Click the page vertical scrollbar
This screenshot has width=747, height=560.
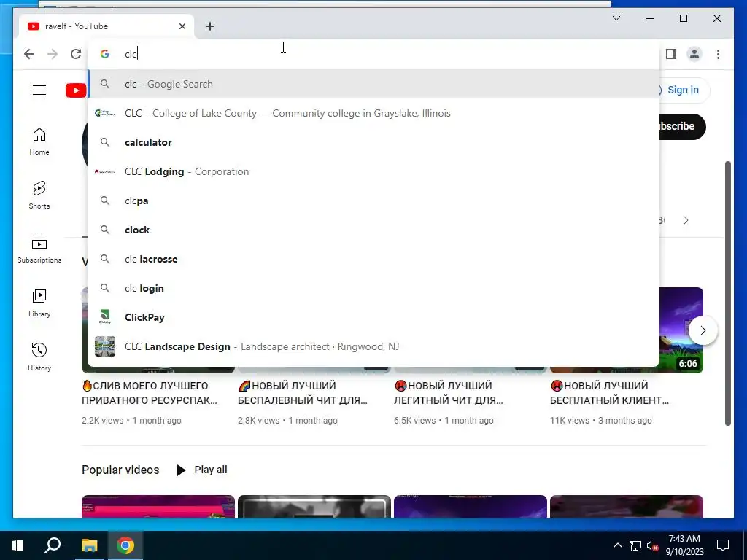[727, 293]
